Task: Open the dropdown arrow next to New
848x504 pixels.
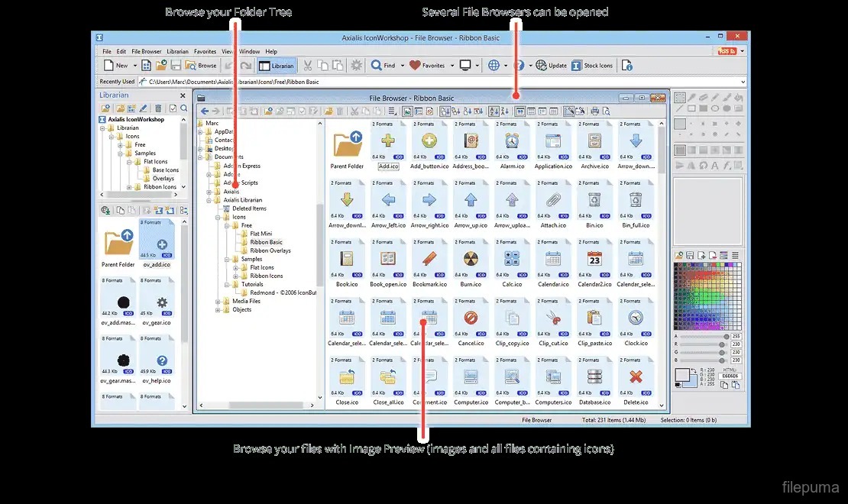Action: [134, 66]
